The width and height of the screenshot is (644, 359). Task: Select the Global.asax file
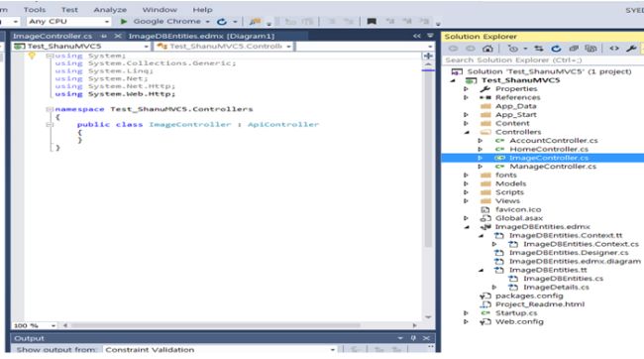(519, 218)
